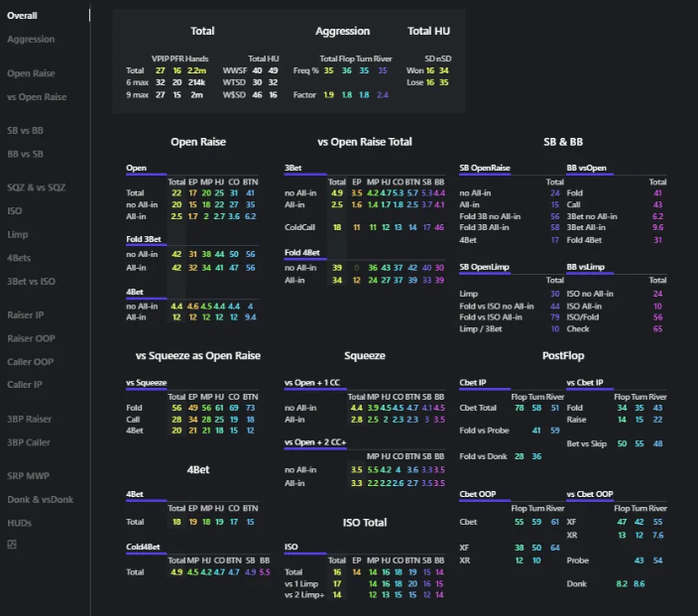
Task: Click the graph icon below HUDs
Action: 12,544
